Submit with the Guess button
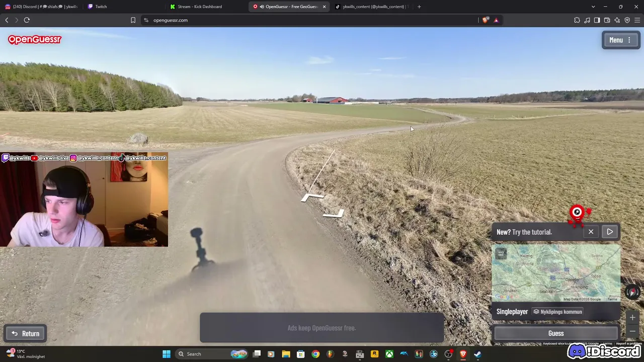The height and width of the screenshot is (362, 644). tap(556, 333)
